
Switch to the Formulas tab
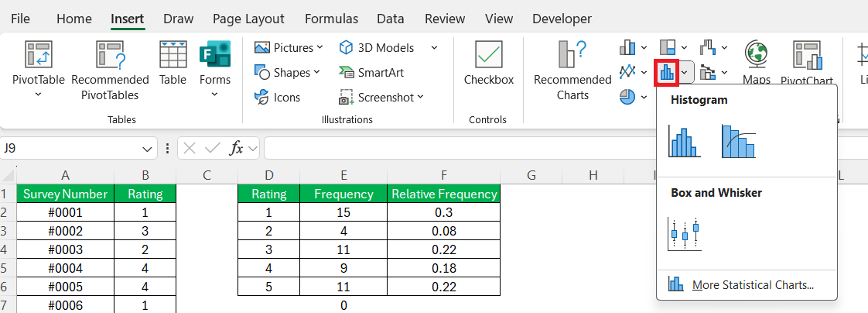331,19
